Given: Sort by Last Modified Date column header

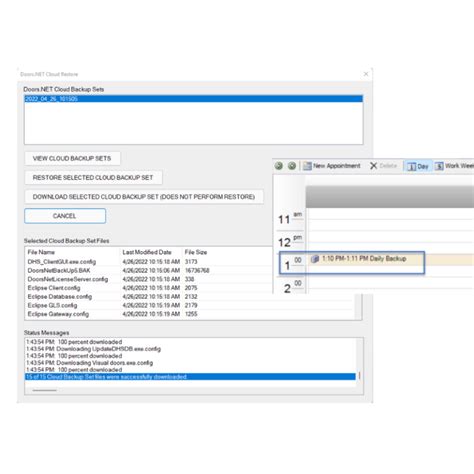Looking at the screenshot, I should (147, 252).
